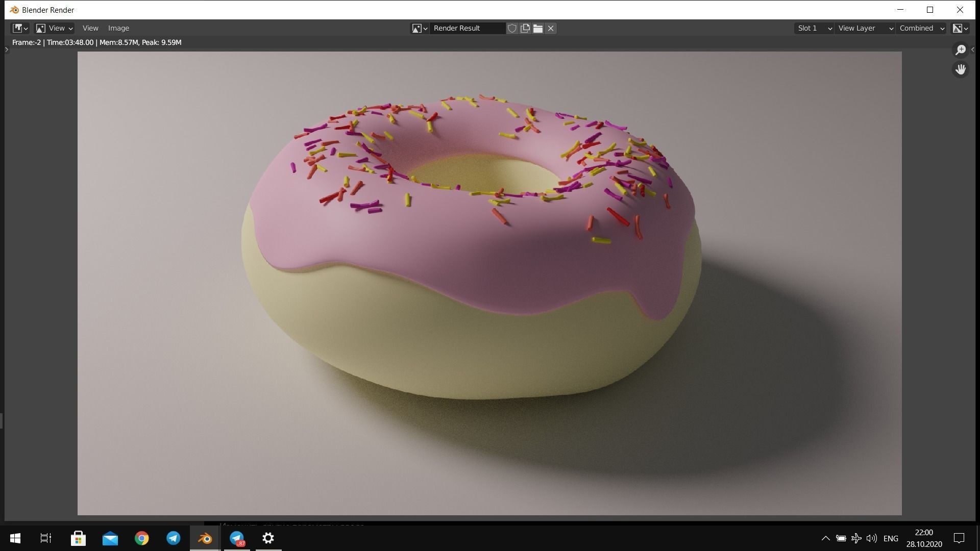Click the image display mode icon near Combined
Viewport: 980px width, 551px height.
pos(959,28)
